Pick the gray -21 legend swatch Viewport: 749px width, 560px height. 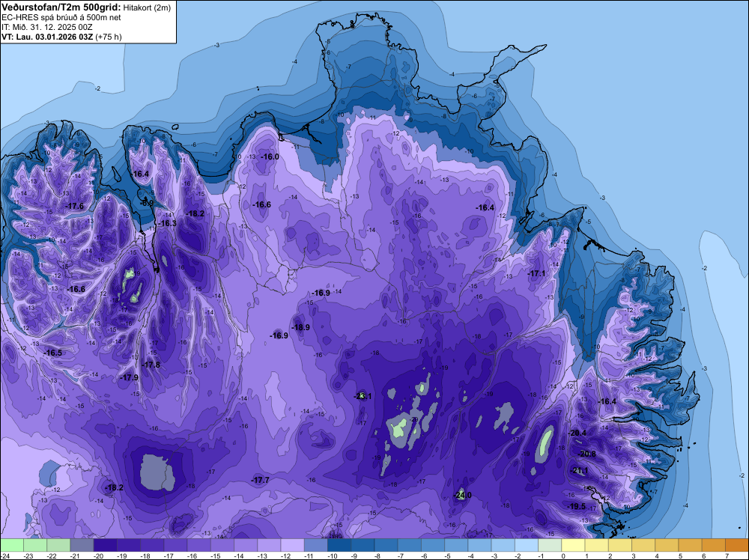[x=82, y=545]
